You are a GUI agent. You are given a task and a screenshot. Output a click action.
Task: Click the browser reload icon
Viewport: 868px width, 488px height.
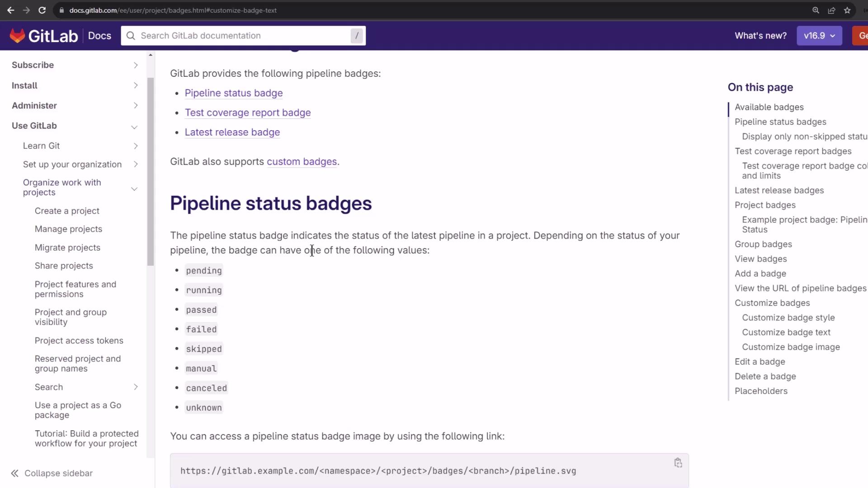[x=42, y=10]
